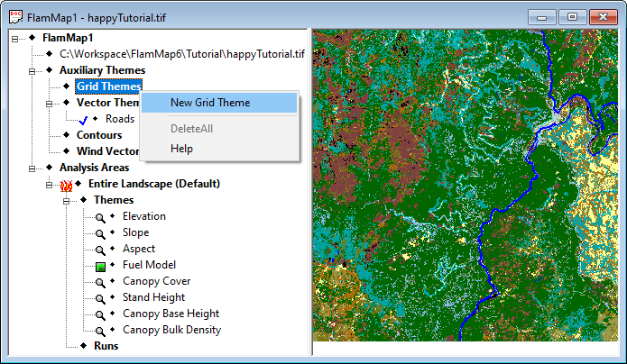
Task: Select the Canopy Base Height theme
Action: 171,314
